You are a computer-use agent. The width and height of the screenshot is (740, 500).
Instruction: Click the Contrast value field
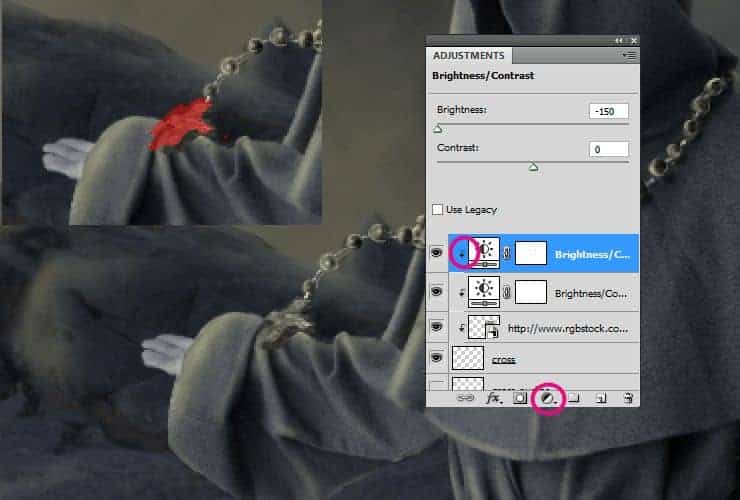pyautogui.click(x=608, y=150)
